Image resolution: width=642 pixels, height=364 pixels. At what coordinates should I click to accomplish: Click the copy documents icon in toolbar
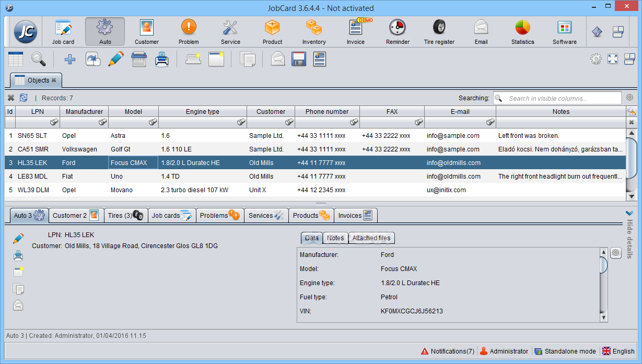(x=248, y=59)
